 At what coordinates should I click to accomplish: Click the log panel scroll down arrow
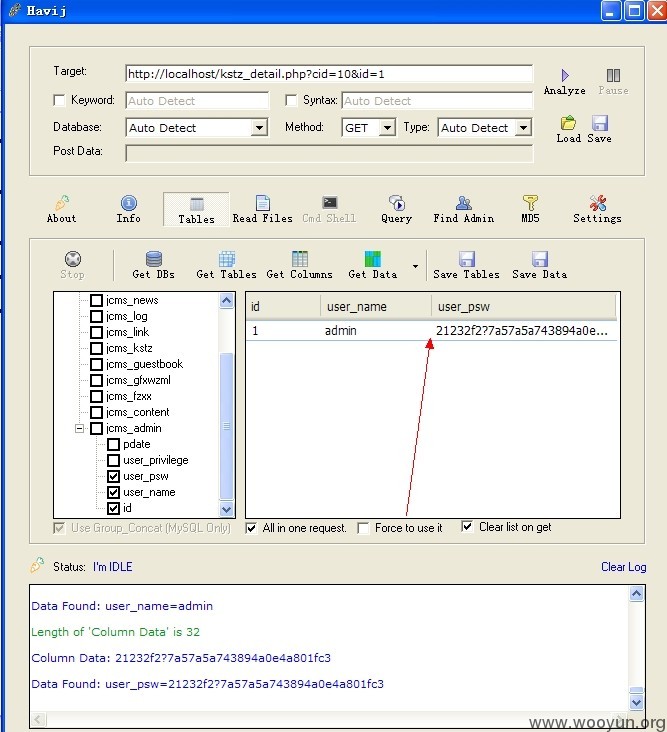[x=637, y=702]
